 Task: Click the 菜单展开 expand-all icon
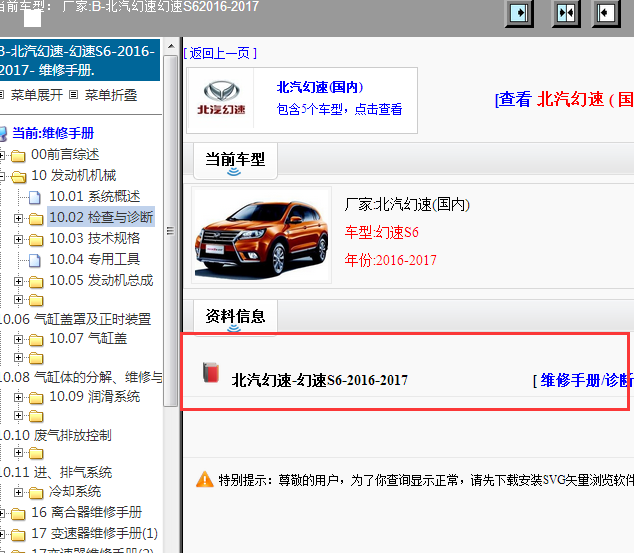click(x=2, y=95)
